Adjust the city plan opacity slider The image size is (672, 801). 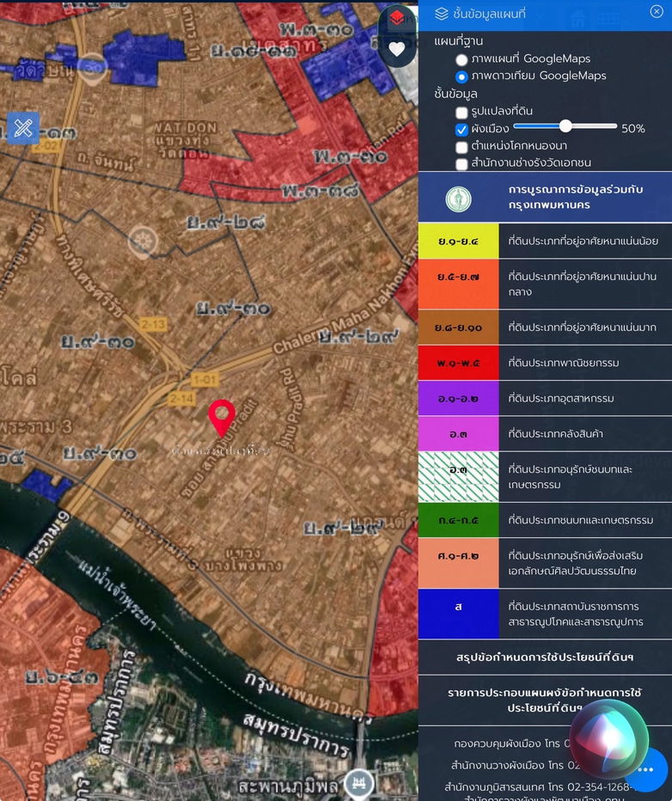pos(565,125)
